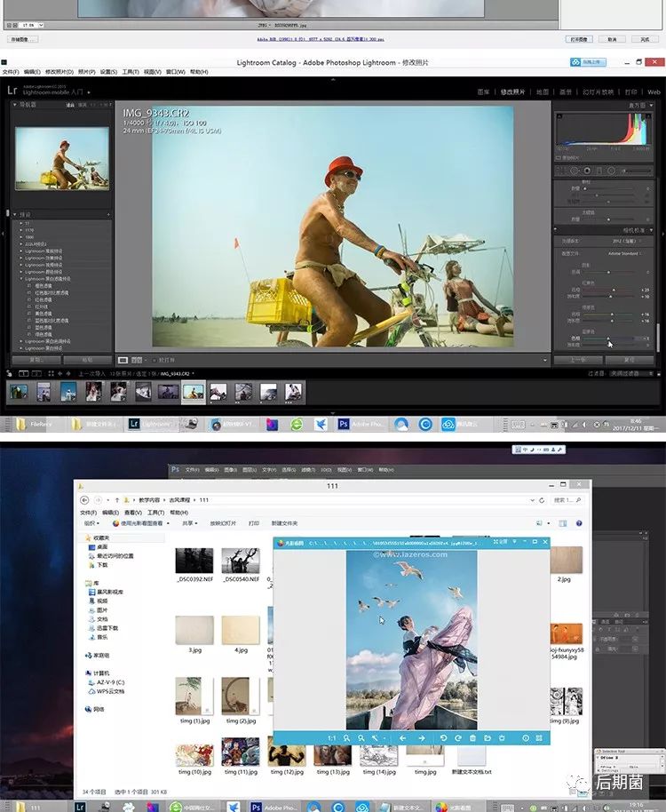Click the previous image arrow in viewer
Screen dimensions: 666x812
coord(402,738)
